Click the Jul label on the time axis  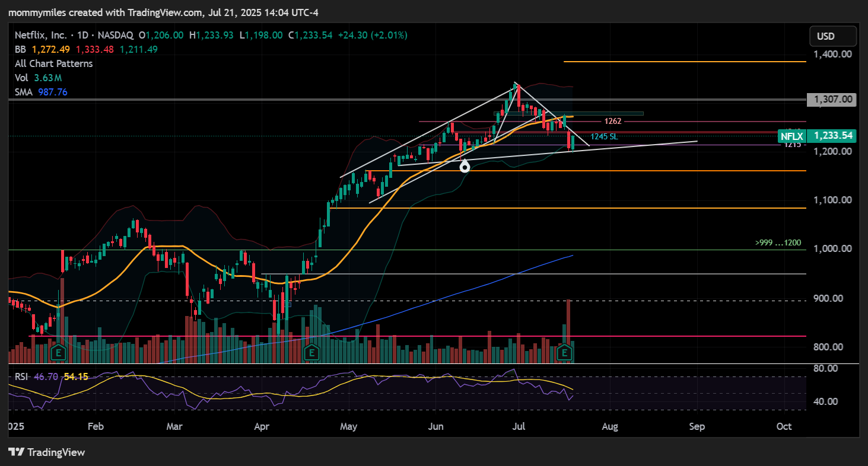[520, 427]
